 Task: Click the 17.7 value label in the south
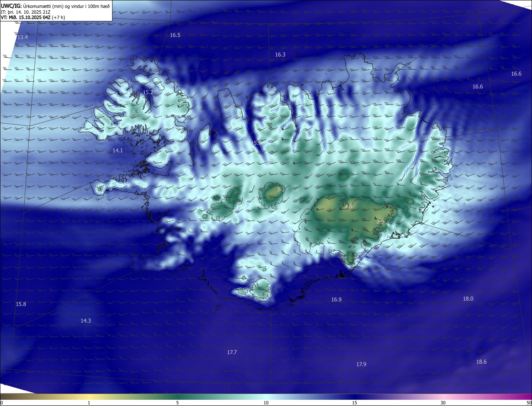232,352
